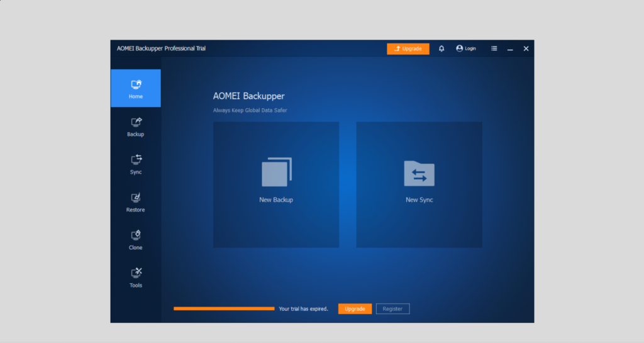This screenshot has width=644, height=343.
Task: Click the orange trial progress bar
Action: 224,308
